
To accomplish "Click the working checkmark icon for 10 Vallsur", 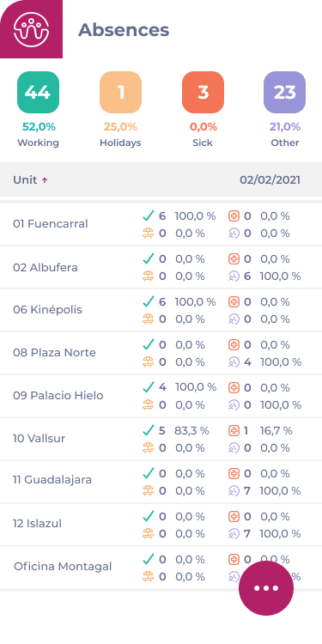I will (149, 430).
